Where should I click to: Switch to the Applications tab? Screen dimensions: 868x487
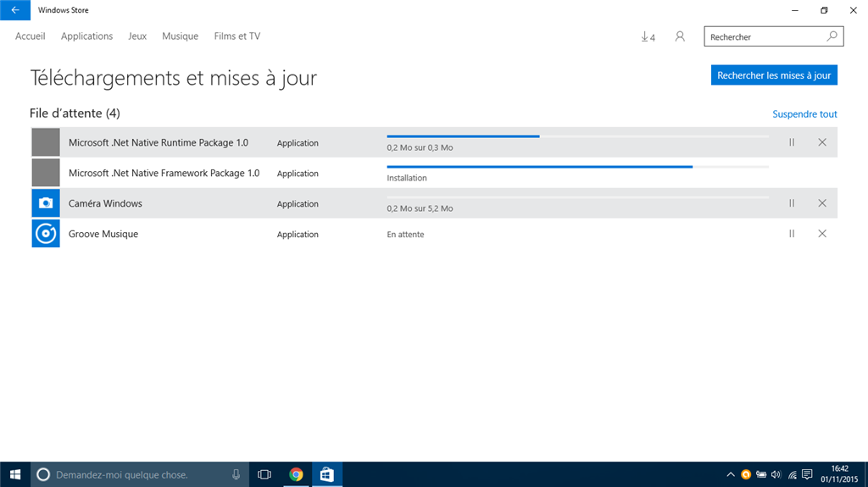[x=87, y=36]
